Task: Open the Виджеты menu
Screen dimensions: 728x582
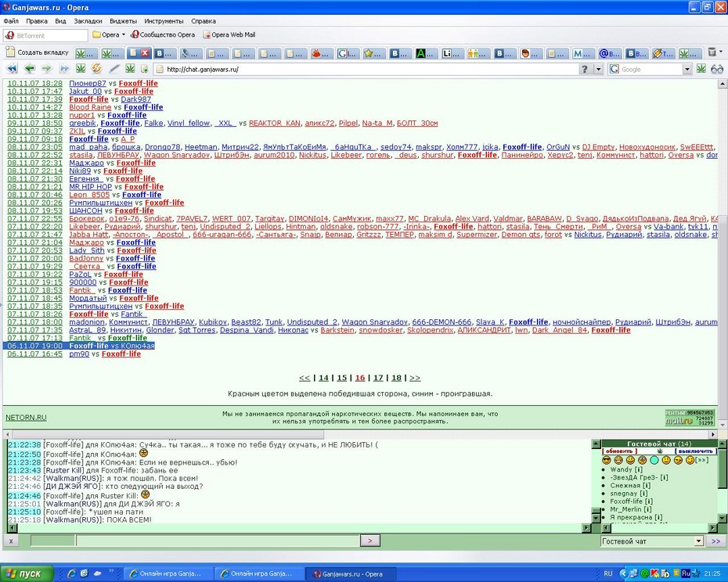Action: pyautogui.click(x=123, y=21)
